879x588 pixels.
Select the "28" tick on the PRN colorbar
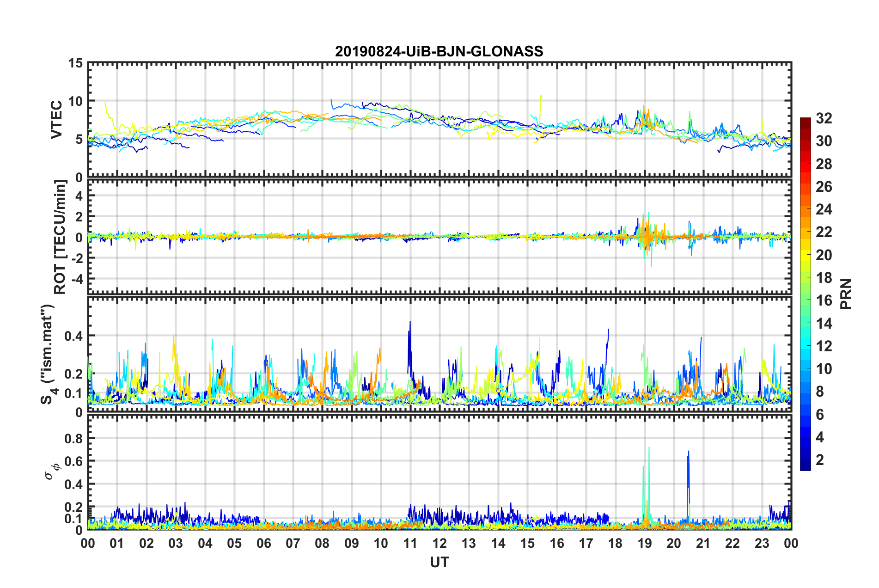pyautogui.click(x=824, y=164)
